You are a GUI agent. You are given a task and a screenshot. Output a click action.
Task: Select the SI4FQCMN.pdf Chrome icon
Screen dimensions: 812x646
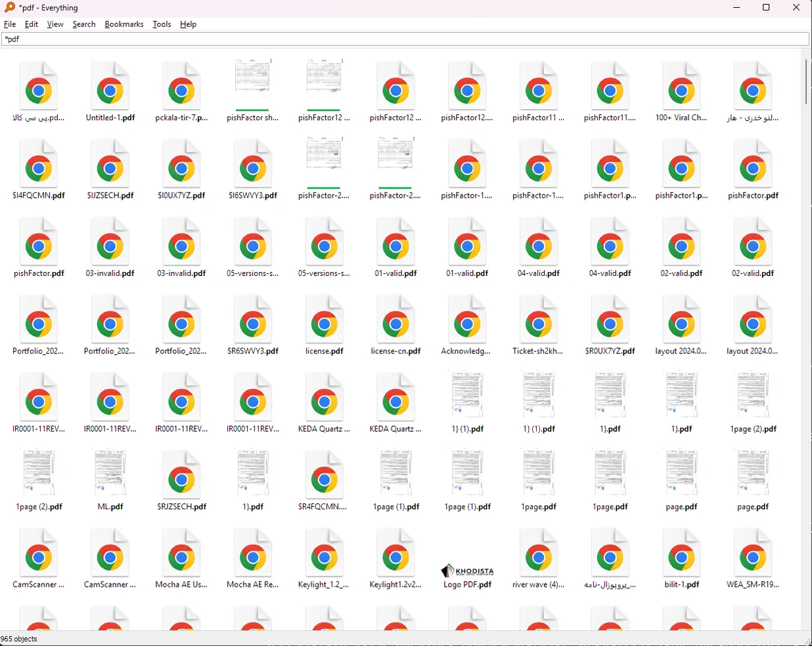(x=39, y=164)
